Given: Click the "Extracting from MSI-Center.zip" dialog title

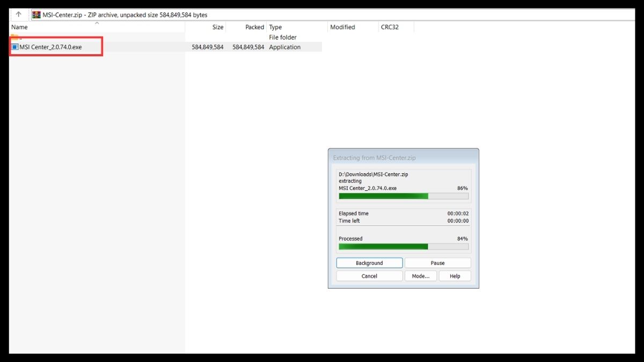Looking at the screenshot, I should (x=375, y=158).
